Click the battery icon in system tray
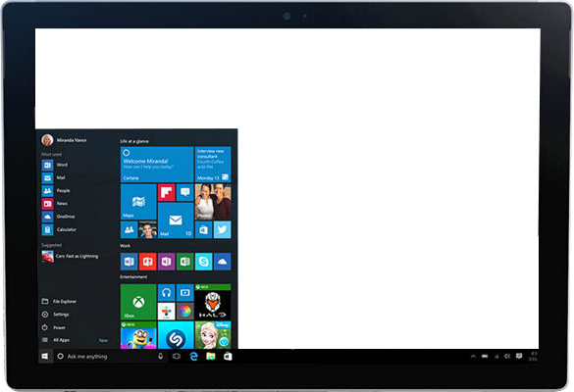 tap(485, 356)
